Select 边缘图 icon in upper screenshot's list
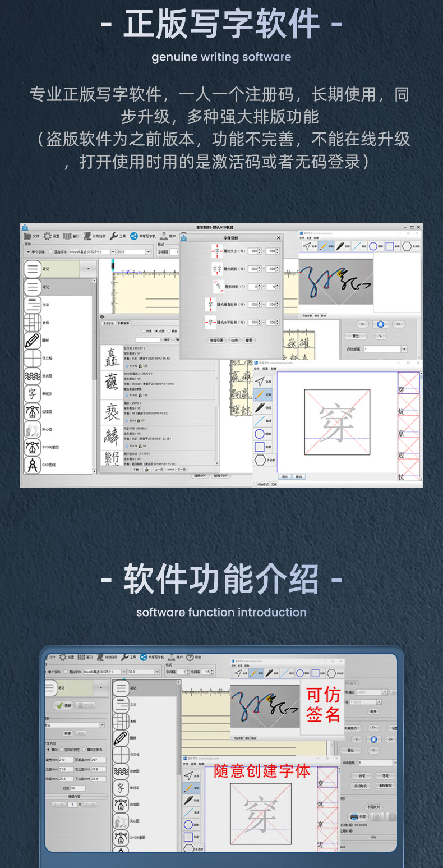This screenshot has width=443, height=868. pos(33,412)
